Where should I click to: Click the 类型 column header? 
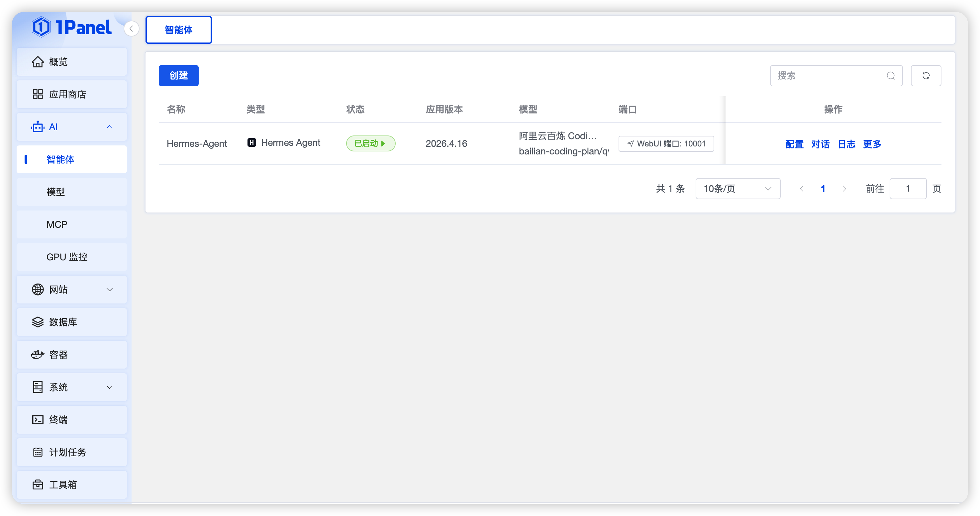[256, 109]
